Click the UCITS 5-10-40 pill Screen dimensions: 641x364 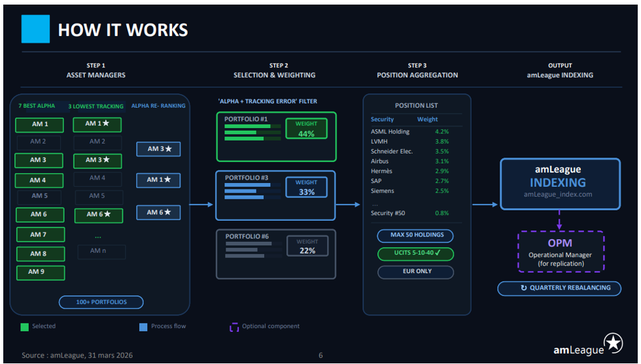(x=415, y=254)
